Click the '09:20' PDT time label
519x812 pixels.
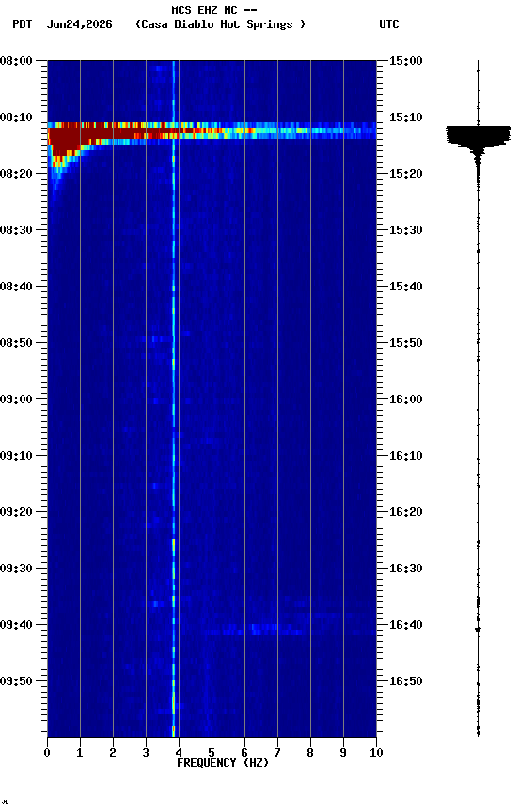[16, 512]
